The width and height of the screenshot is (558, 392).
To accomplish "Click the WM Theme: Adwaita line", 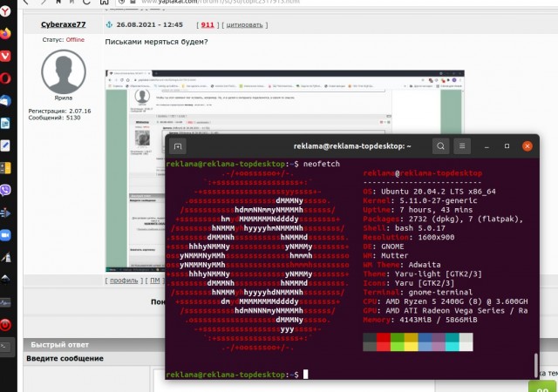I will point(402,265).
